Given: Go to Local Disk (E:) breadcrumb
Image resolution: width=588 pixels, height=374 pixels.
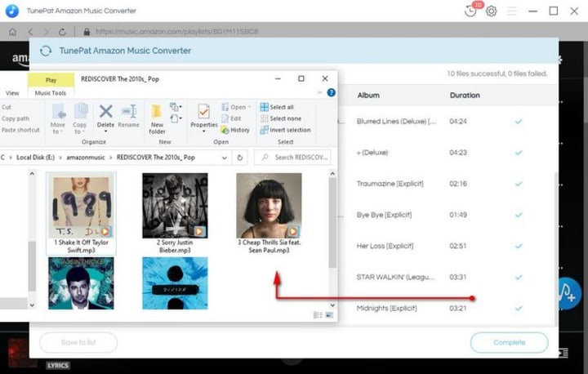Looking at the screenshot, I should tap(36, 158).
